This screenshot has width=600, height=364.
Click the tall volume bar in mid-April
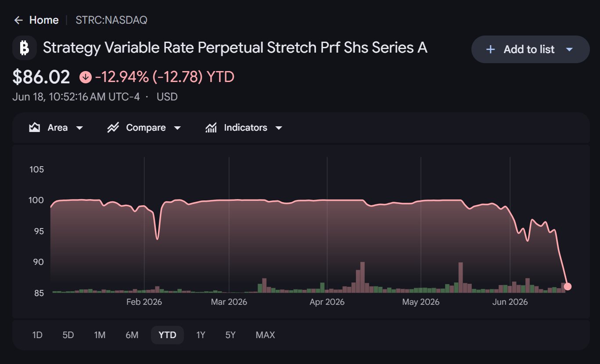point(363,277)
